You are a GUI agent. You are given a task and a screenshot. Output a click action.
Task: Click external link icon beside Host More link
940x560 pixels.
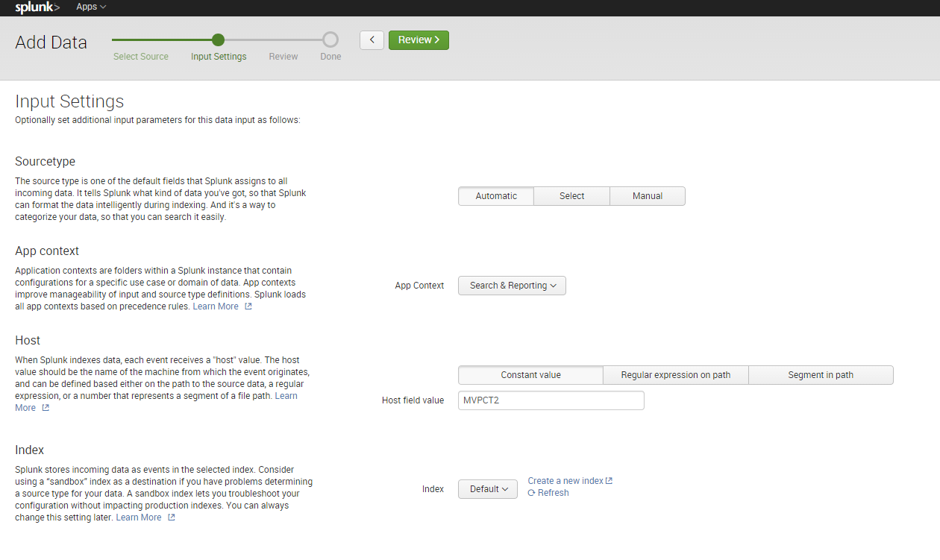pos(46,408)
